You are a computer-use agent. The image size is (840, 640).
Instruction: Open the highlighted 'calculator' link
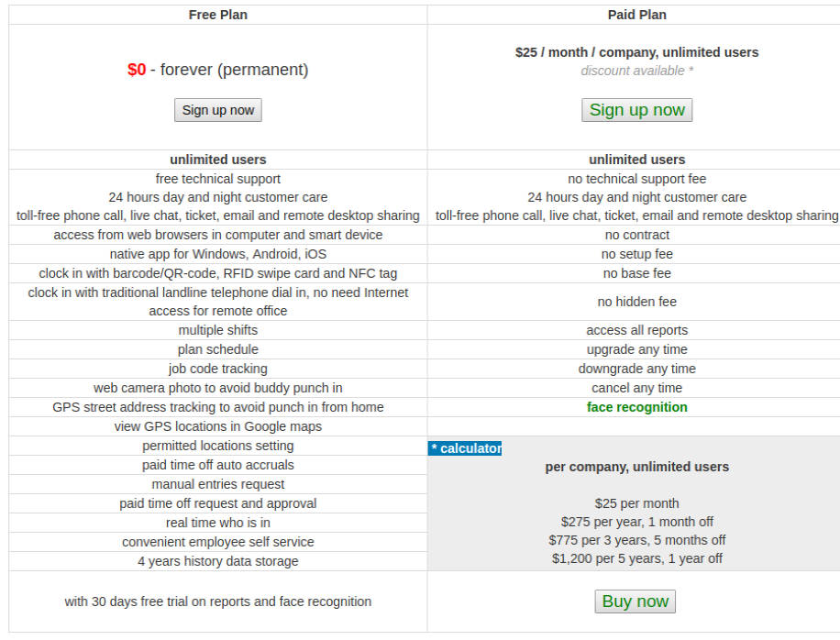point(464,447)
